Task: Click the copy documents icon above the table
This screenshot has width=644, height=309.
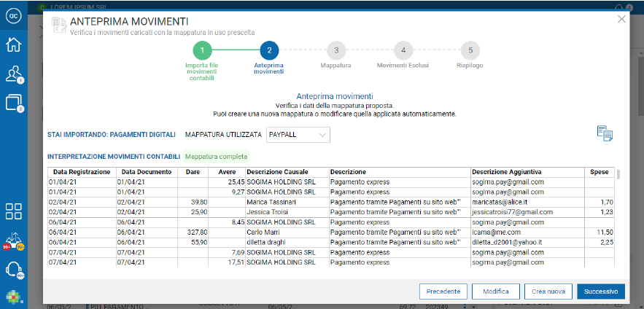Action: coord(605,134)
